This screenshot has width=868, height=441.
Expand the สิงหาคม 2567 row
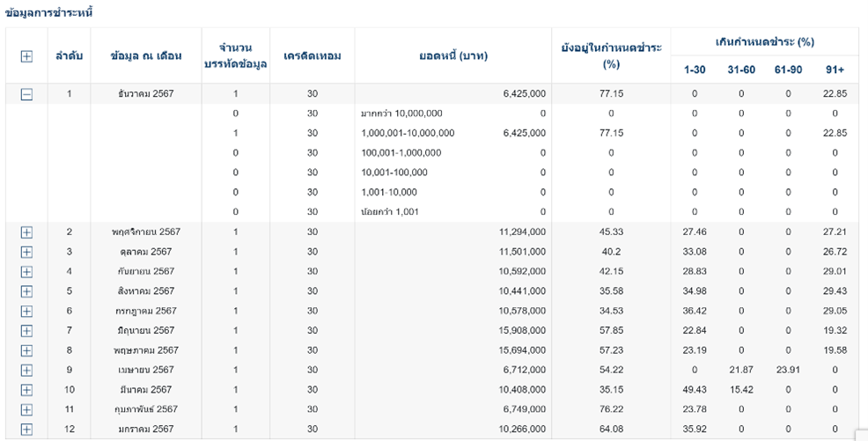coord(26,291)
